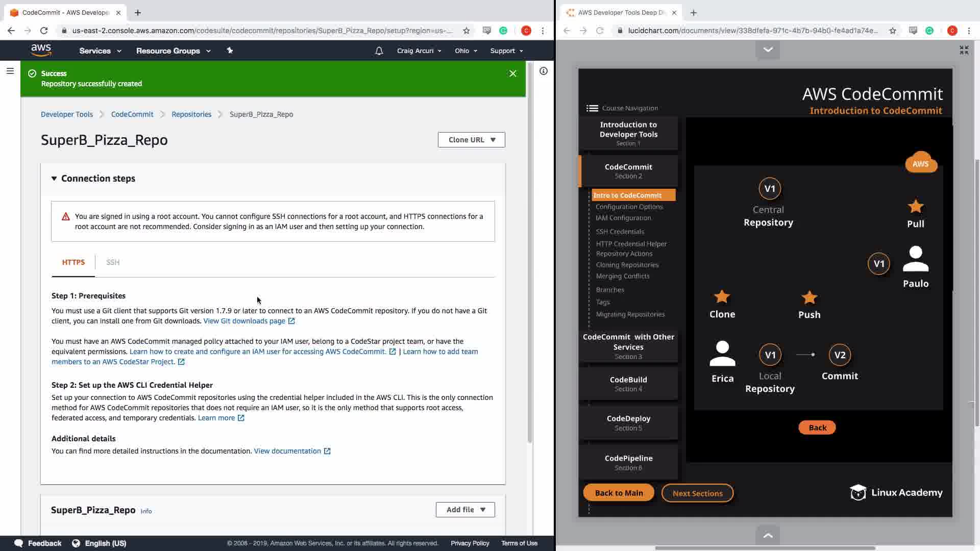Click the AWS logo home icon
Viewport: 980px width, 551px height.
pos(41,50)
